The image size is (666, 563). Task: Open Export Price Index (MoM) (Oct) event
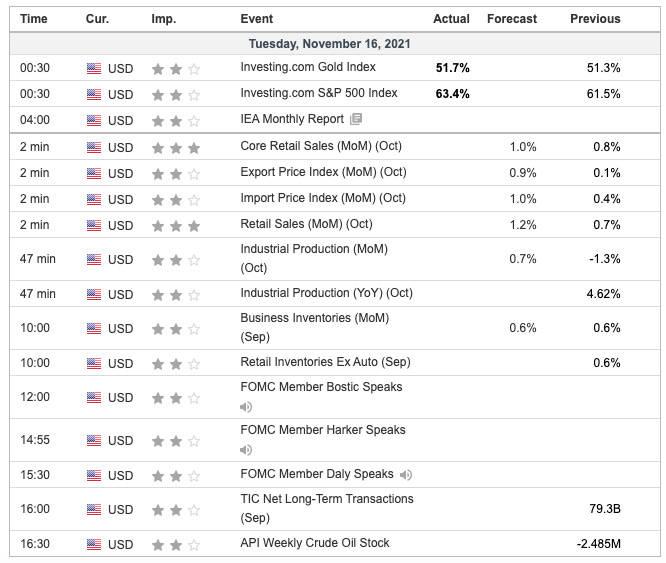tap(323, 172)
